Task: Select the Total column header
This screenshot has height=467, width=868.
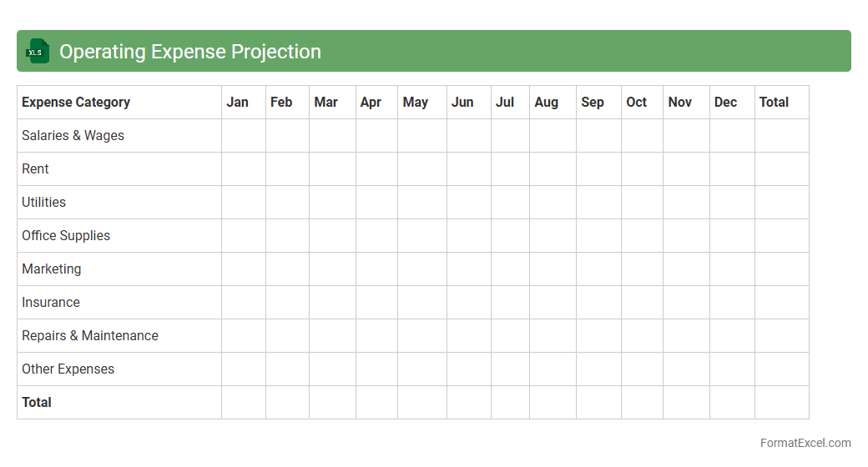Action: point(774,103)
